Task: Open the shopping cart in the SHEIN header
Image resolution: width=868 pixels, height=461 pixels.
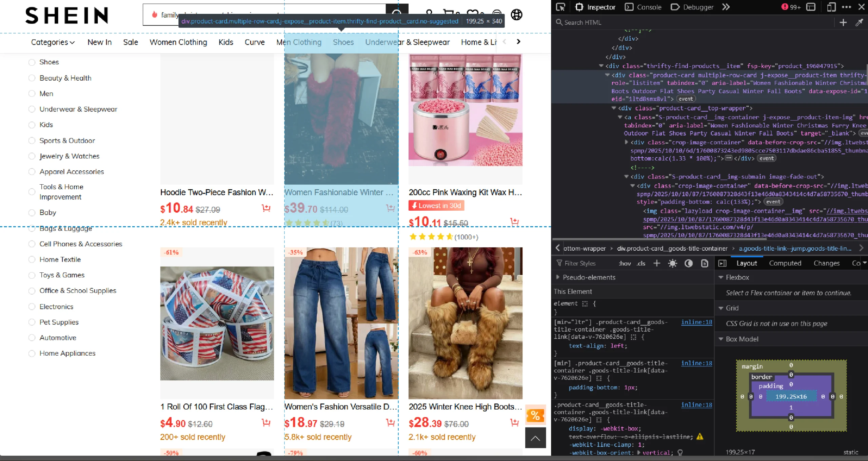Action: [449, 12]
